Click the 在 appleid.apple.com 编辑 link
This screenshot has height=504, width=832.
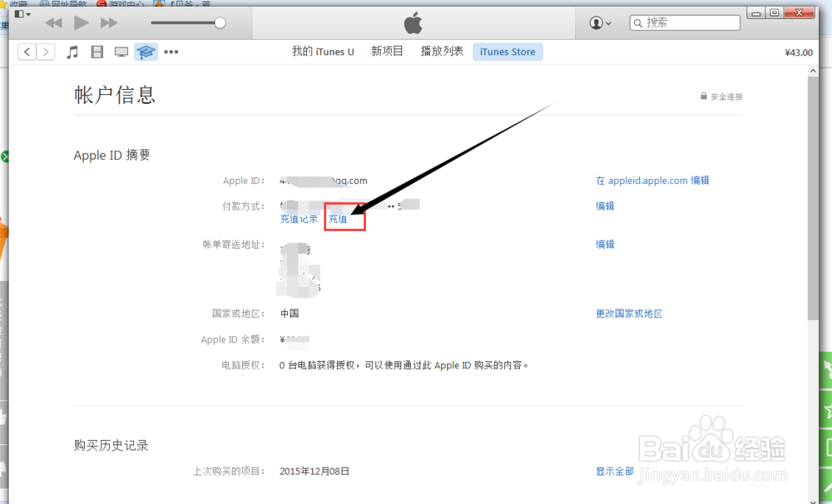coord(652,180)
